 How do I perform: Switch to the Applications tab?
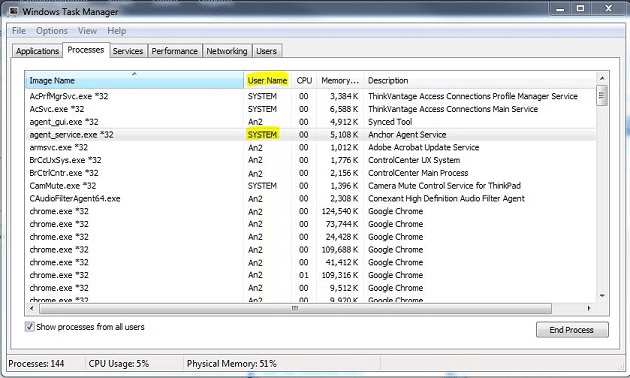coord(37,51)
